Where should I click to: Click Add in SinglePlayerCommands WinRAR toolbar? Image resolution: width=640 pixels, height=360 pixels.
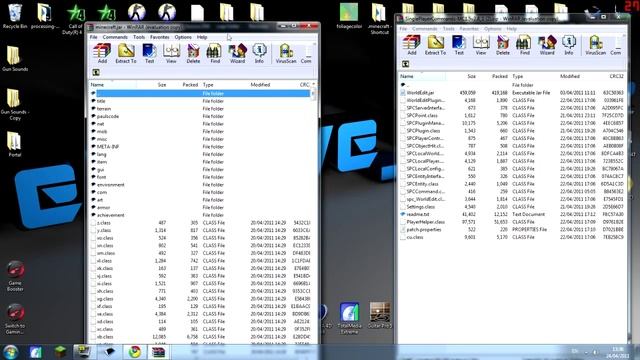click(411, 45)
